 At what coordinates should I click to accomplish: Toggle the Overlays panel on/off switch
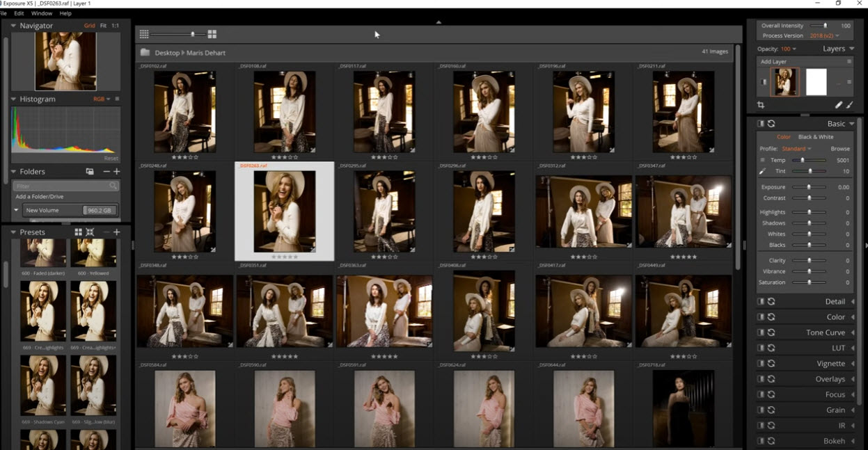click(761, 379)
